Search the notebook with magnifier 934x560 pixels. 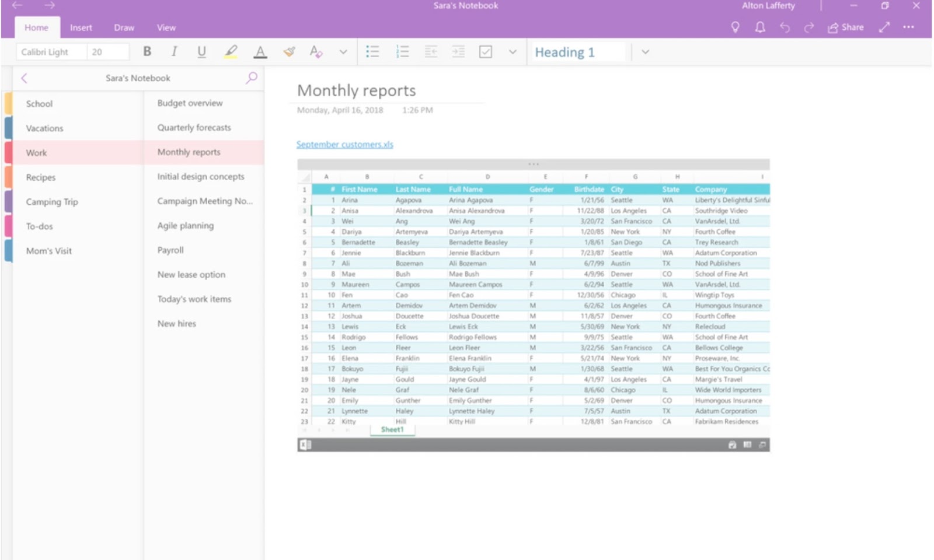[x=252, y=78]
